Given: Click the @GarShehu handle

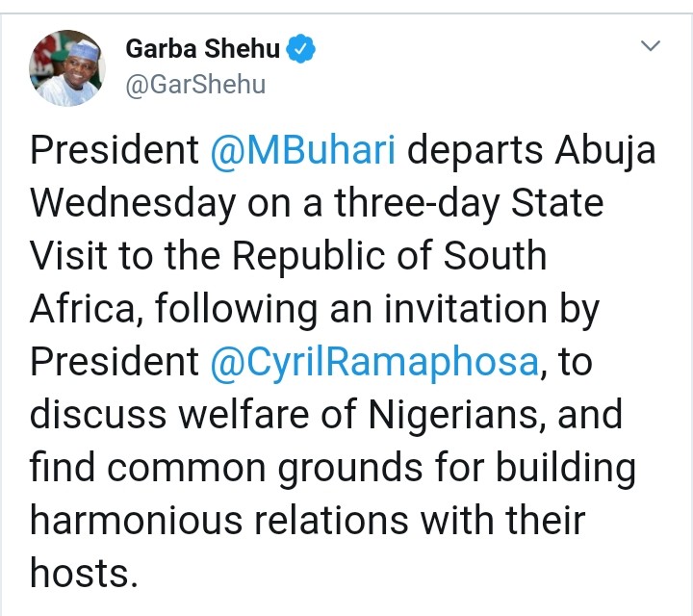Looking at the screenshot, I should pyautogui.click(x=195, y=85).
